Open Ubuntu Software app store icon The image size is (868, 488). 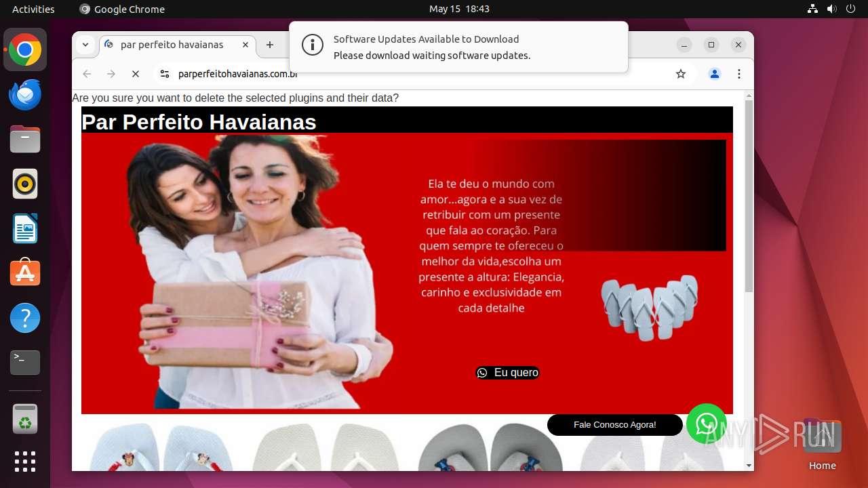[25, 272]
